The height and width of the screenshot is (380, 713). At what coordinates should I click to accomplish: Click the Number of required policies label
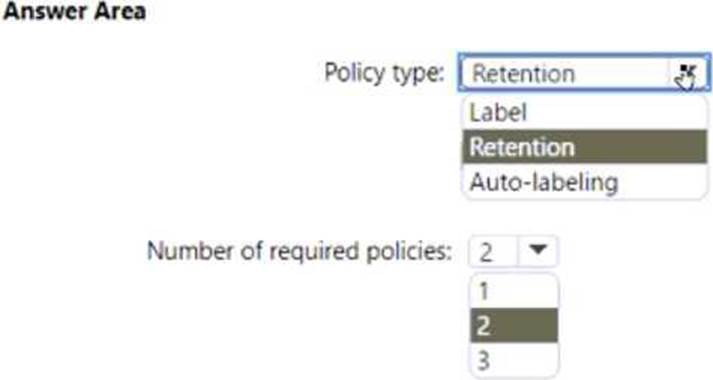[299, 251]
